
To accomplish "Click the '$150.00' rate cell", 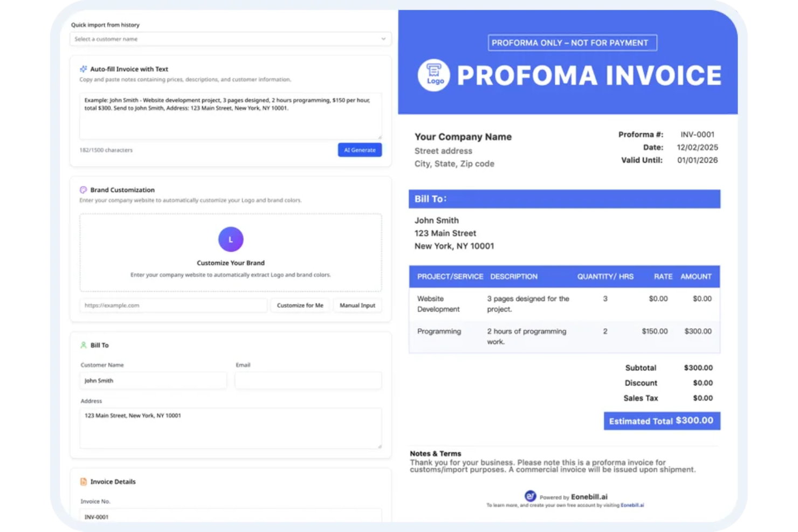I will click(x=655, y=331).
